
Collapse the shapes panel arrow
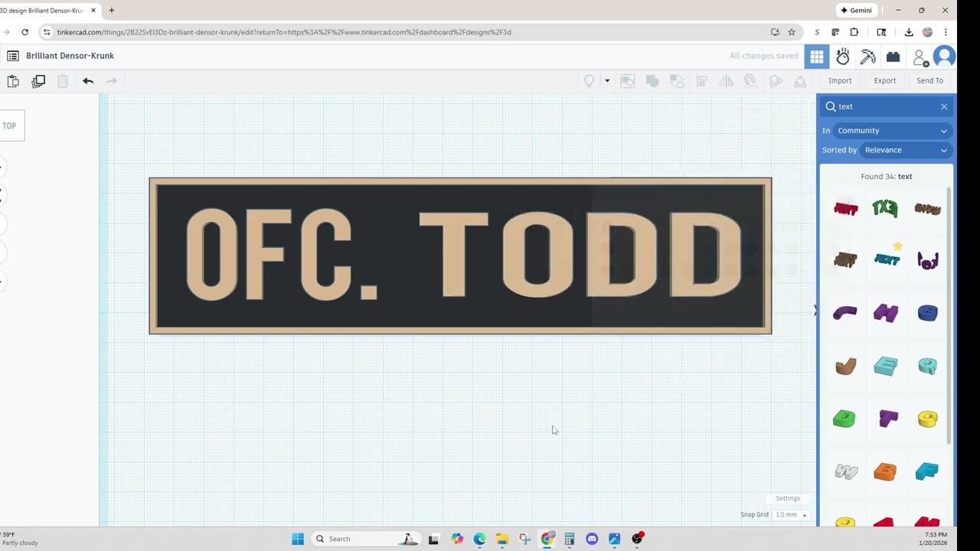[x=815, y=310]
